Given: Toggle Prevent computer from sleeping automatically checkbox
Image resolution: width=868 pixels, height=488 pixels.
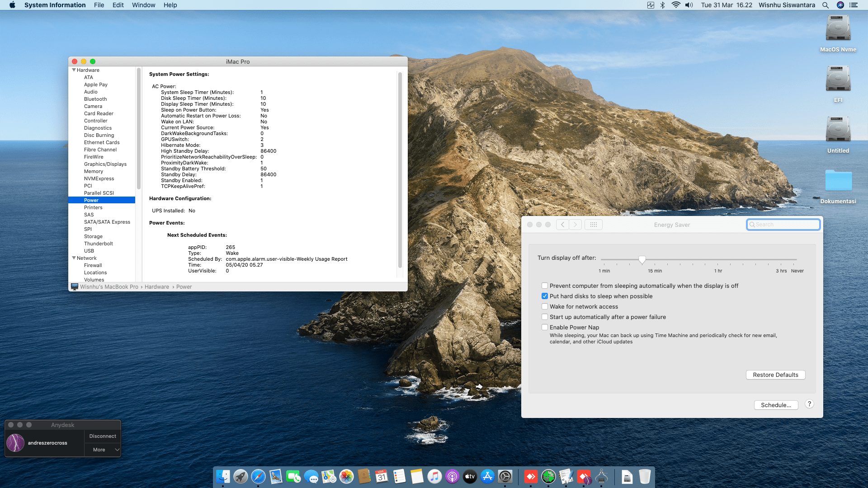Looking at the screenshot, I should click(545, 286).
